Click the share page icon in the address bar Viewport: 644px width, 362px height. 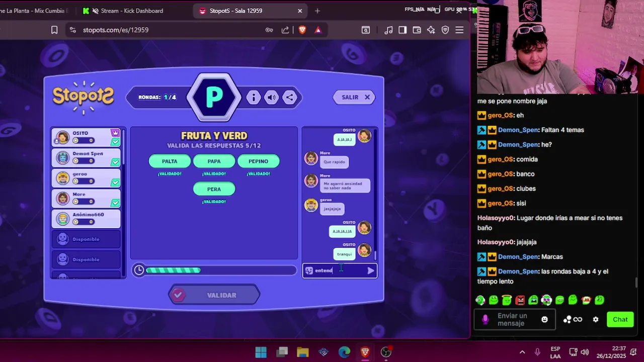tap(285, 30)
